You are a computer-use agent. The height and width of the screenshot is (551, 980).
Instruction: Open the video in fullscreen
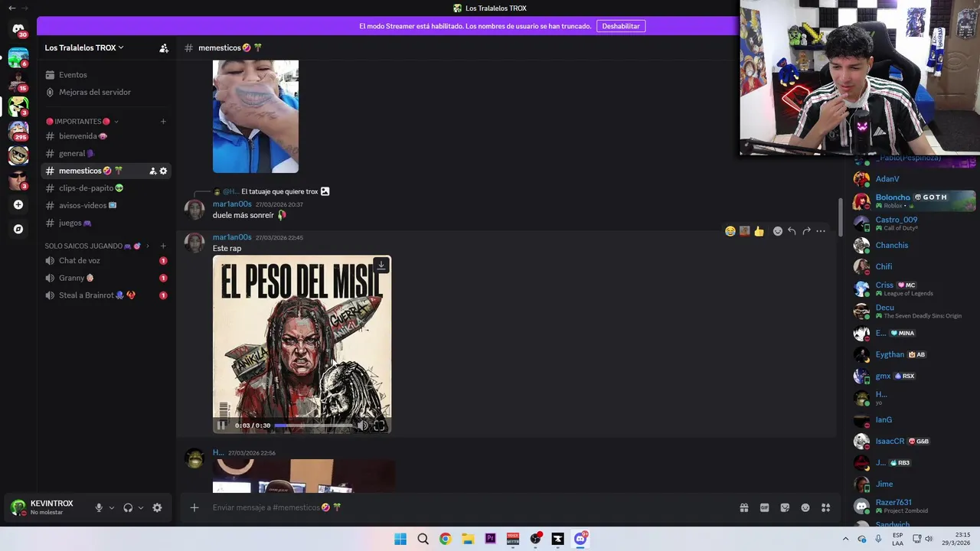point(380,425)
